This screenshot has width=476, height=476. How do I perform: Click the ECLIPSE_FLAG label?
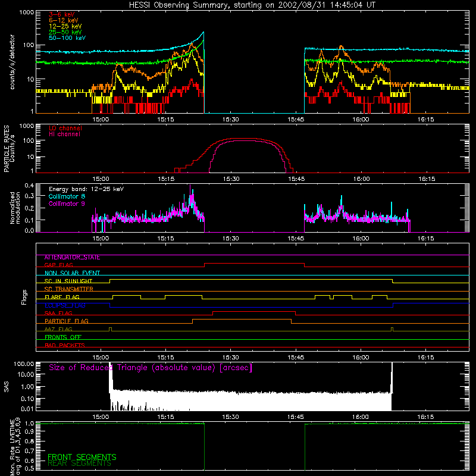[x=65, y=305]
